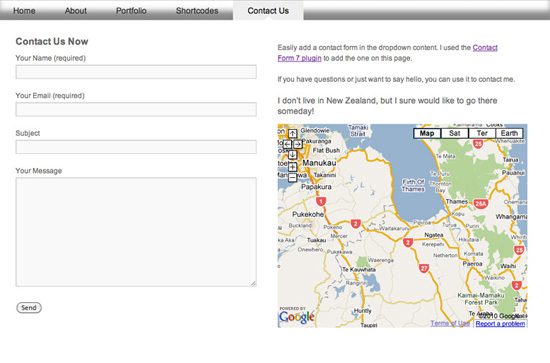This screenshot has height=363, width=550.
Task: Click the Te Kauwhata map label
Action: click(x=359, y=270)
